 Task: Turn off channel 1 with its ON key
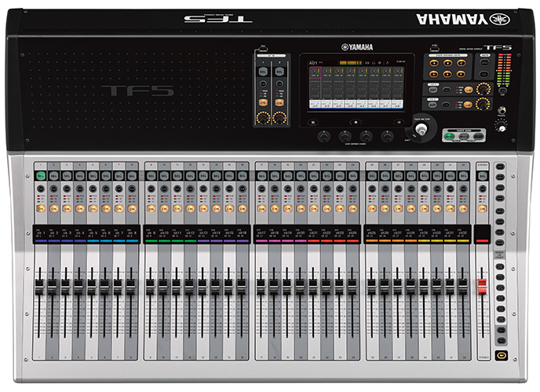(41, 209)
